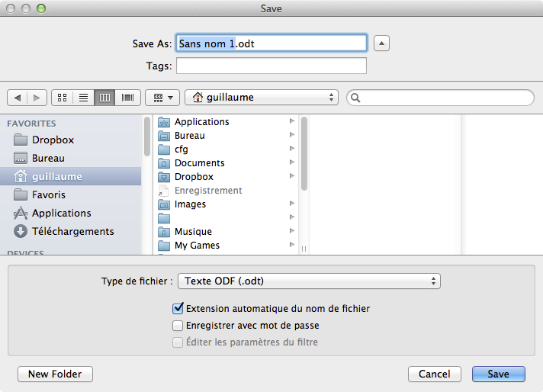The image size is (543, 392).
Task: Enable Enregistrer avec mot de passe
Action: pos(178,326)
